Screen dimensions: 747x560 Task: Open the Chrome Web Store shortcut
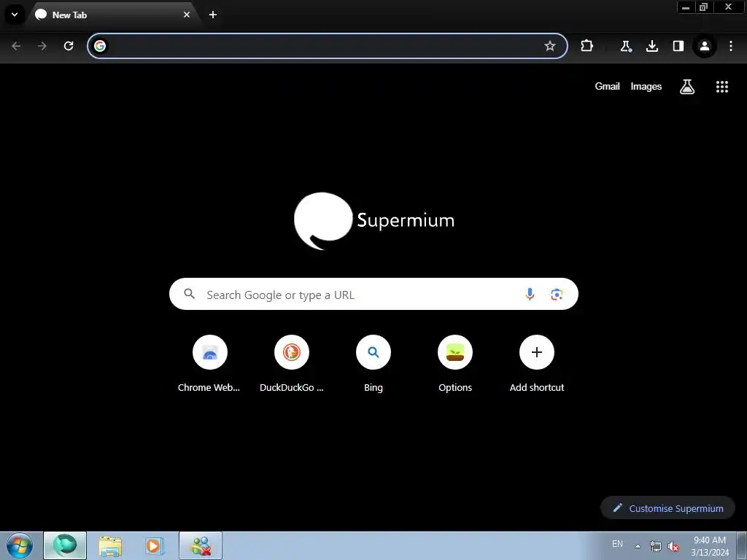[209, 365]
